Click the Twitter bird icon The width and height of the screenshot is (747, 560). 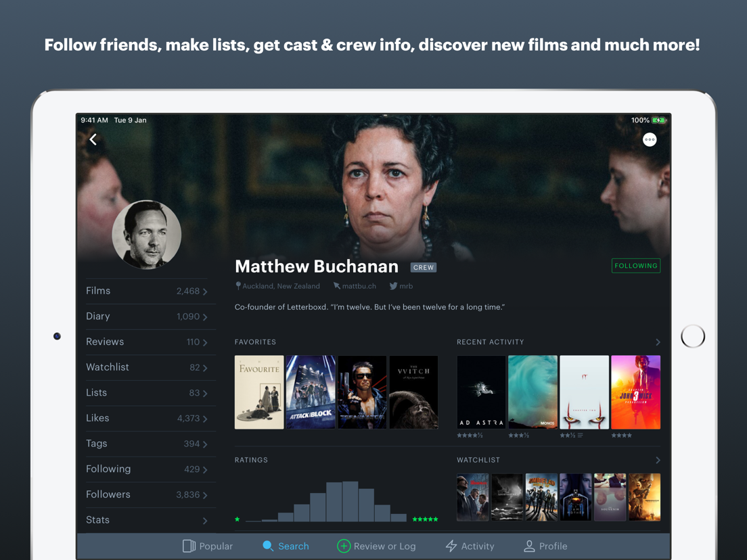point(393,285)
